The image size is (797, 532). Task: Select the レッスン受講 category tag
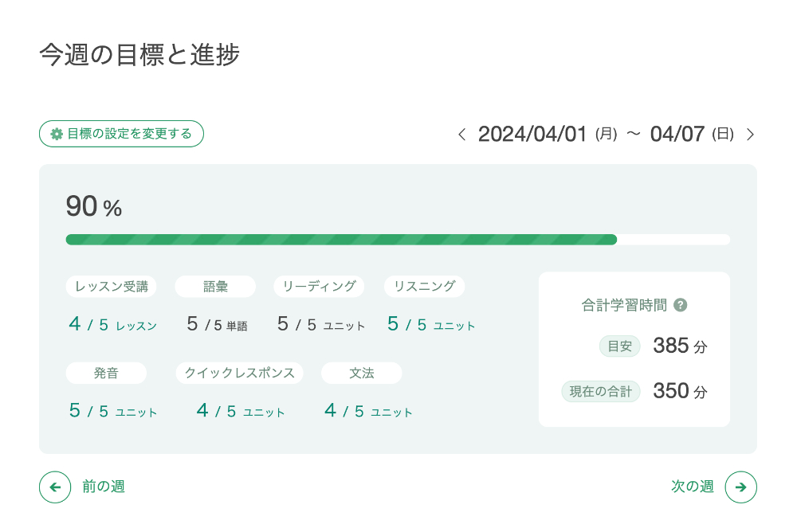point(111,287)
